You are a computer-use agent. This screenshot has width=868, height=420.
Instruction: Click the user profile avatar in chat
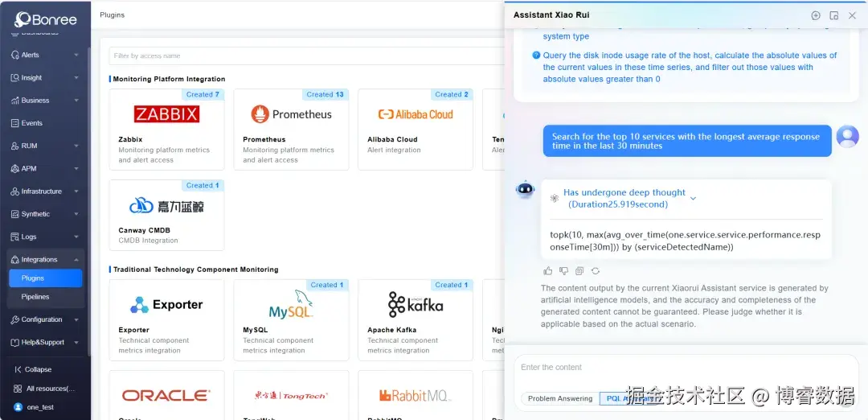[x=848, y=136]
